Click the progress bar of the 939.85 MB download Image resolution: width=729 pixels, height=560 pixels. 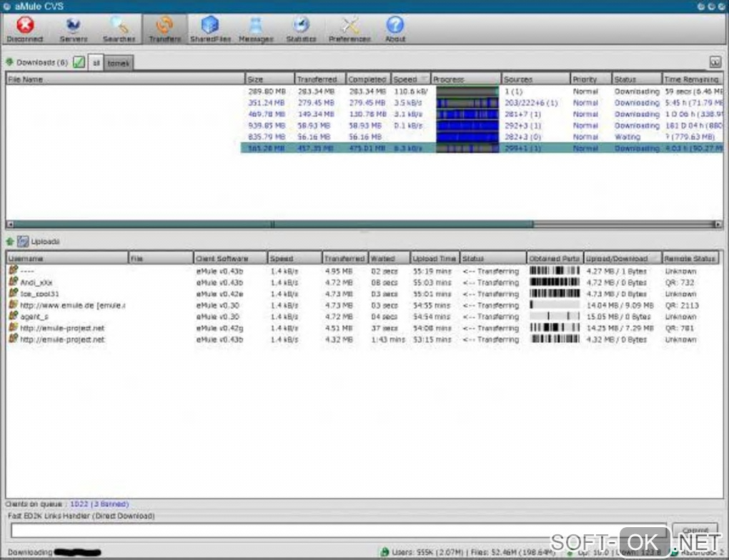[467, 126]
